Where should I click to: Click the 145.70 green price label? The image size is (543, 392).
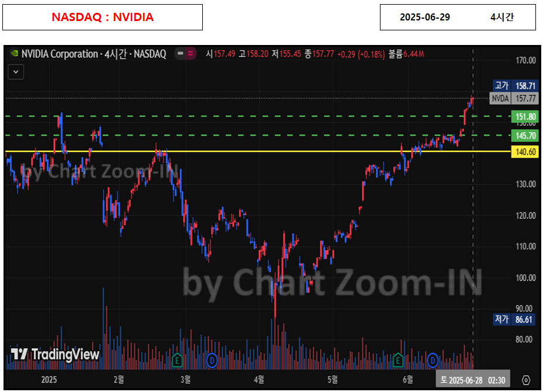525,136
